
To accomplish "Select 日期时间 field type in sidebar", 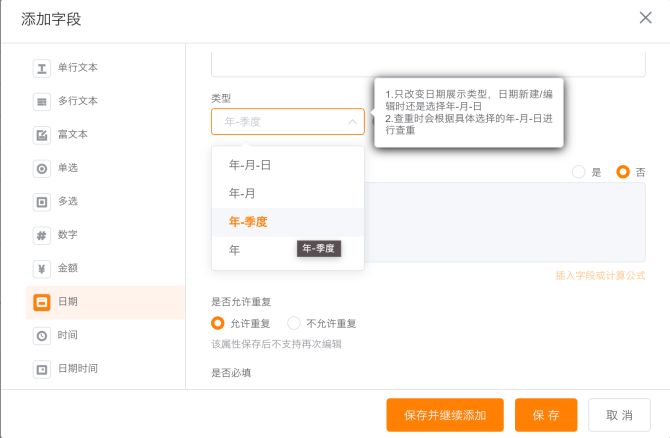I will click(x=77, y=369).
